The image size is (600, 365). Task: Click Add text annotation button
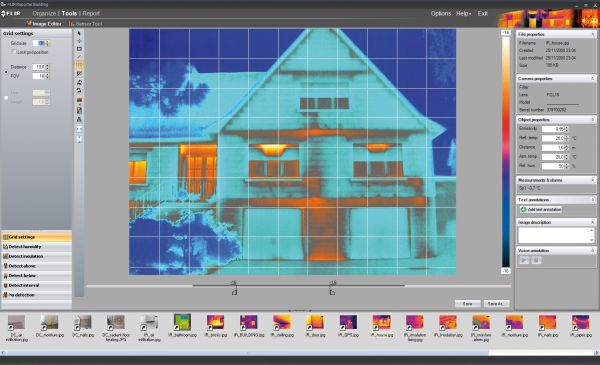(541, 210)
